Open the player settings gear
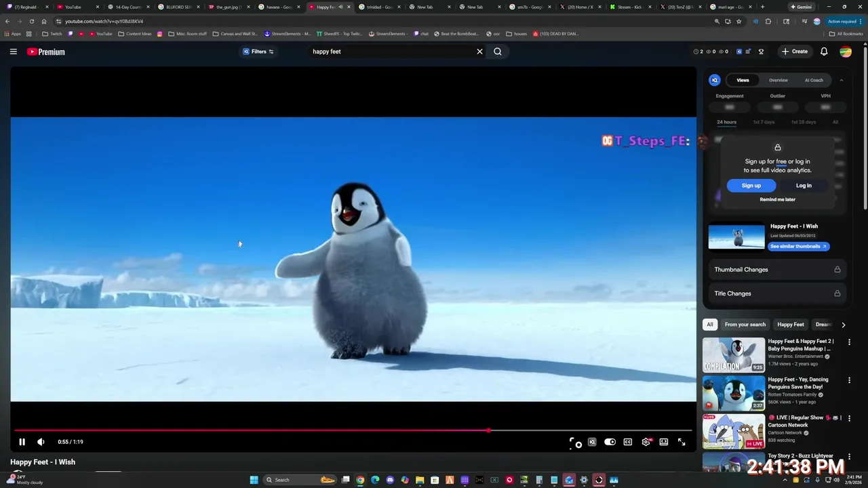 646,442
